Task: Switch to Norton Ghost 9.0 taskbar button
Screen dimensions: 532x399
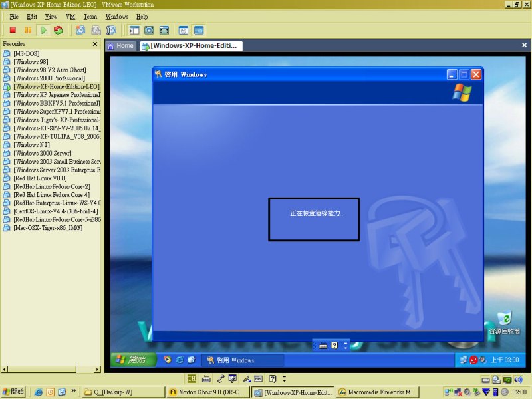Action: [208, 392]
